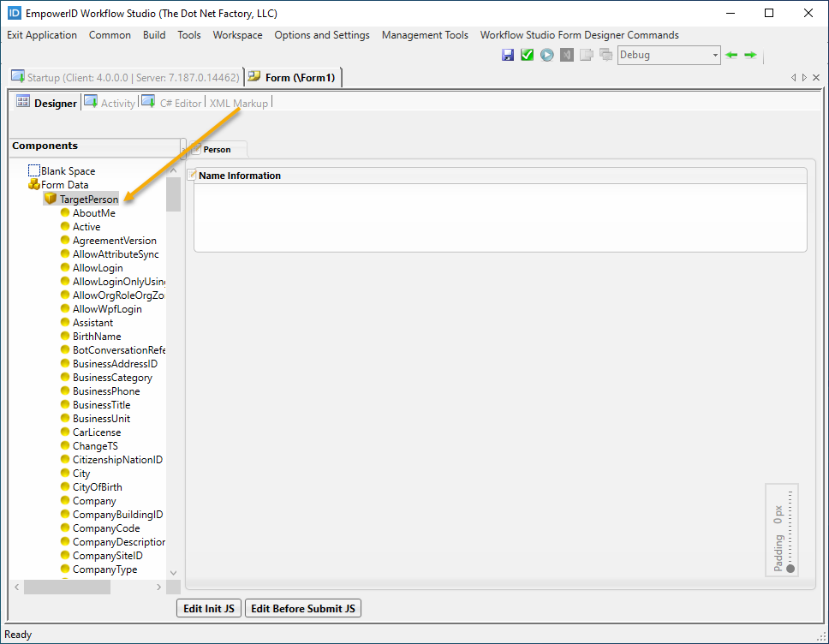Switch to the XML Markup tab
The image size is (829, 644).
coord(239,103)
